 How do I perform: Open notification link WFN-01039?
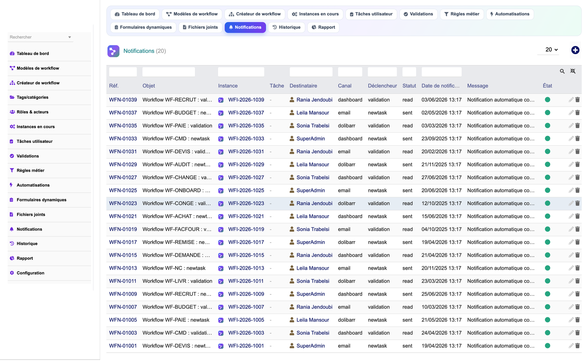tap(123, 100)
